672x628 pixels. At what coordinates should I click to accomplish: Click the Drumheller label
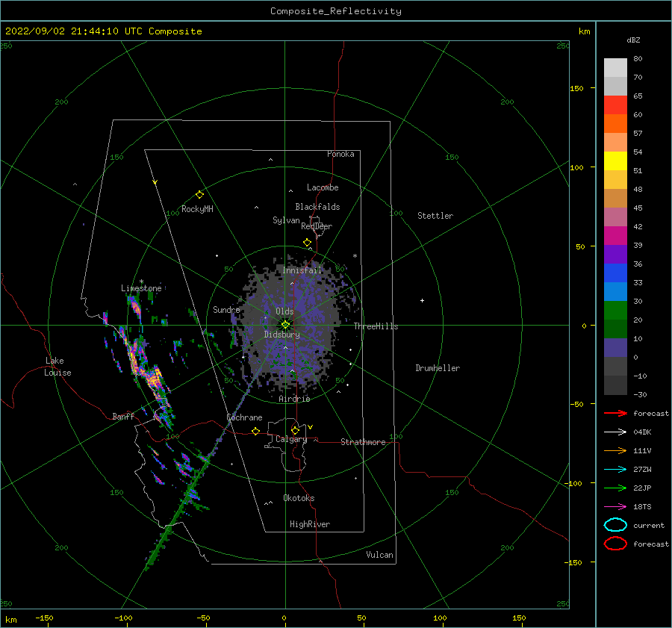point(437,368)
